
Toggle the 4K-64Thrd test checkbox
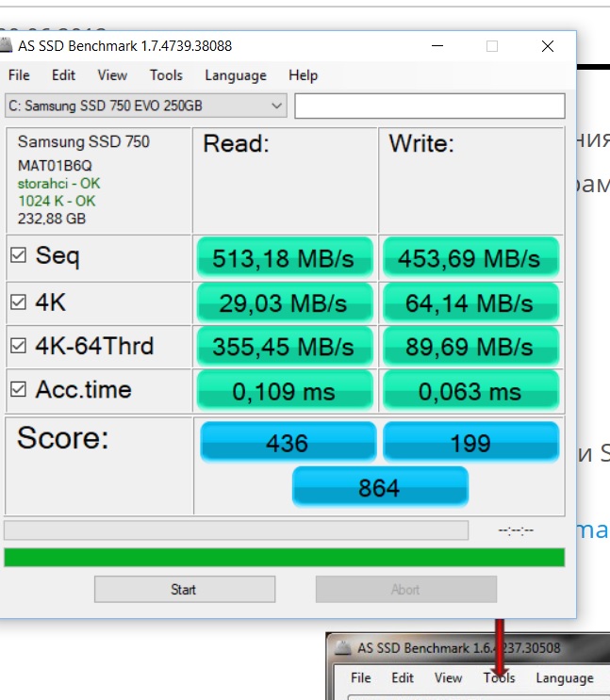pyautogui.click(x=18, y=346)
